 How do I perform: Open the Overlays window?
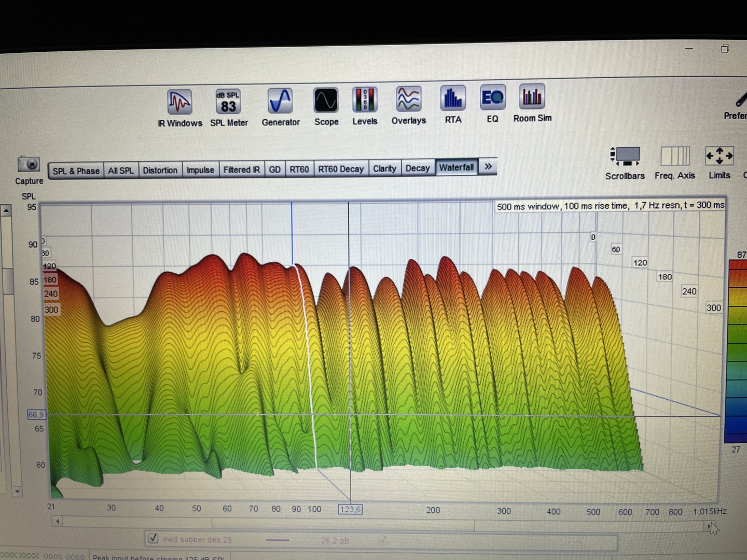tap(409, 105)
